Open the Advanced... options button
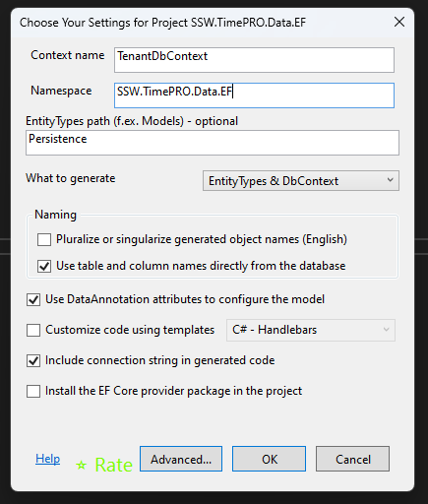428x504 pixels. 181,459
